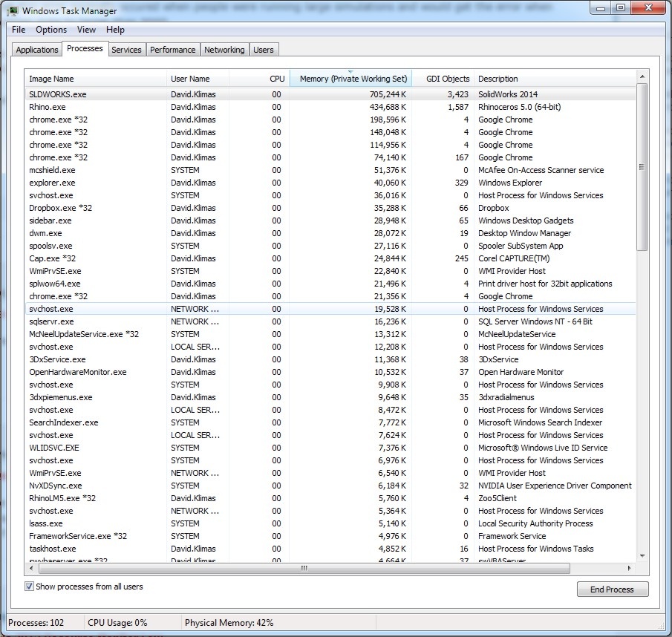Image resolution: width=672 pixels, height=637 pixels.
Task: Minimize the Task Manager window
Action: point(601,8)
